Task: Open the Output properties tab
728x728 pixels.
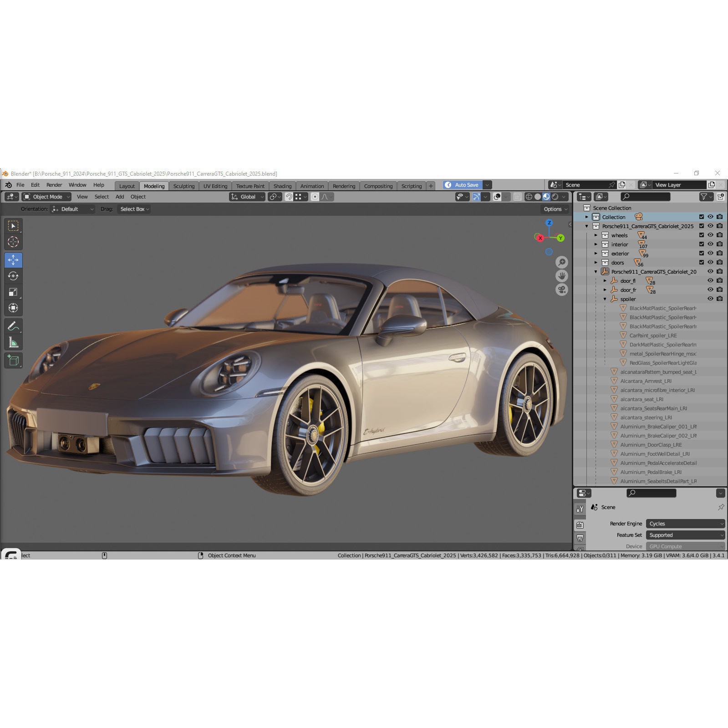Action: (x=580, y=538)
